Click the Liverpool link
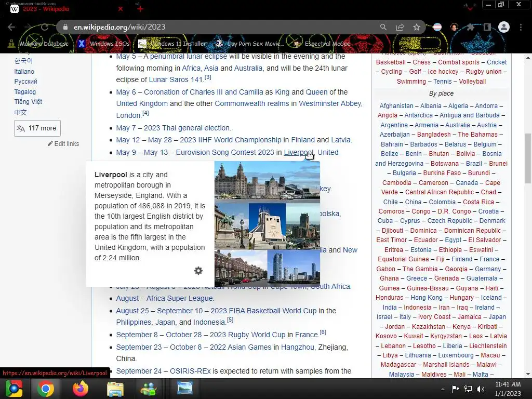Screen dimensions: 532x399 tap(298, 152)
